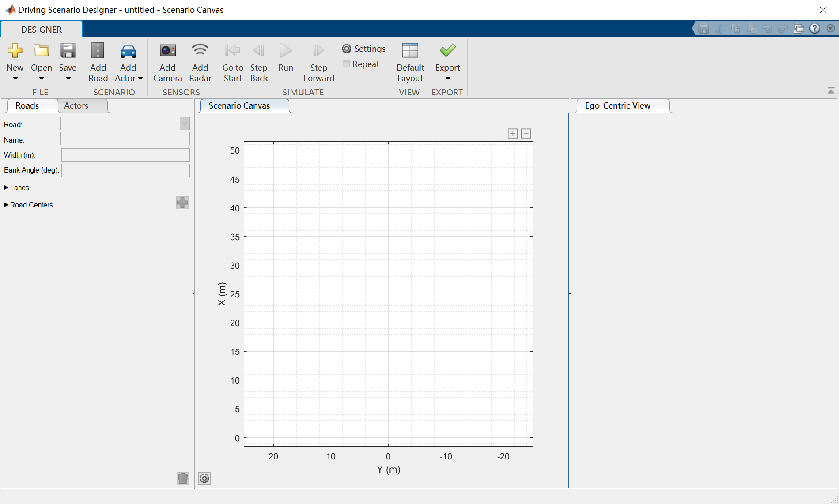This screenshot has width=839, height=504.
Task: Click the quick access Cut icon
Action: pos(719,29)
